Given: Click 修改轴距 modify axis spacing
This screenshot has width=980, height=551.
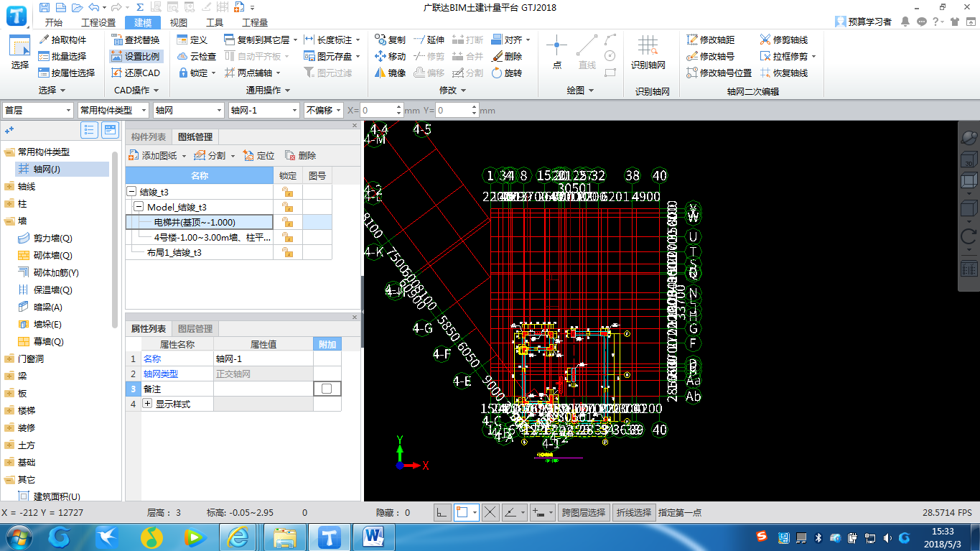Looking at the screenshot, I should (x=710, y=40).
